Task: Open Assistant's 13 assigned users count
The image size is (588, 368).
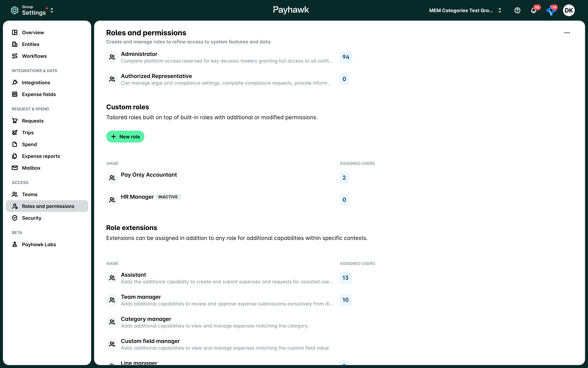Action: 345,278
